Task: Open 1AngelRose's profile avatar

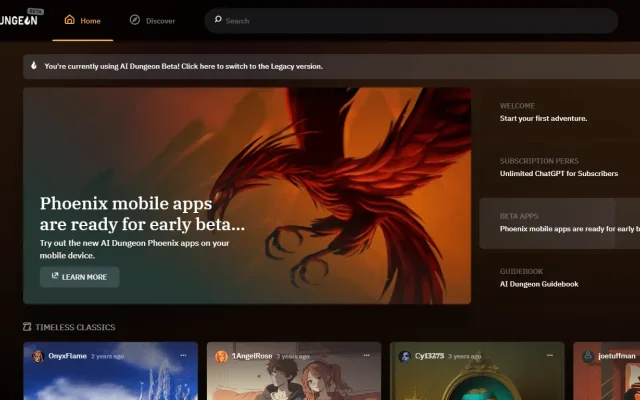Action: pos(221,356)
